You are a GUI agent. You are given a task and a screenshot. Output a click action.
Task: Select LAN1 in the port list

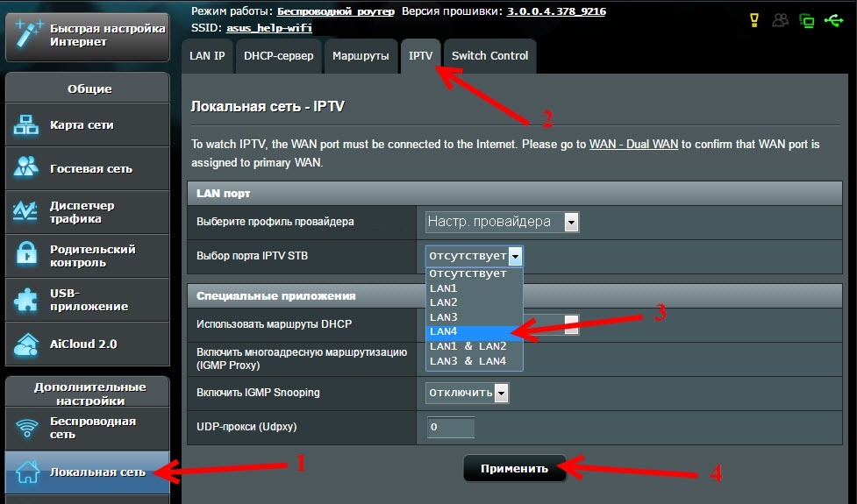click(474, 287)
